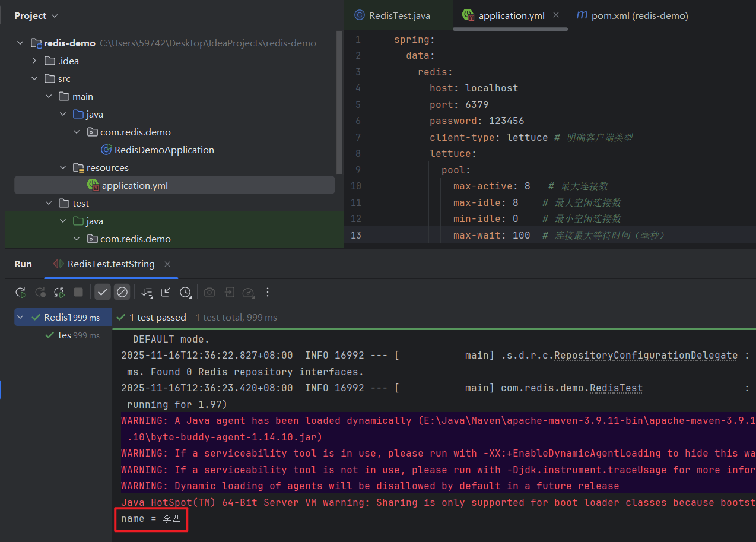
Task: Collapse the src folder chevron
Action: click(35, 79)
